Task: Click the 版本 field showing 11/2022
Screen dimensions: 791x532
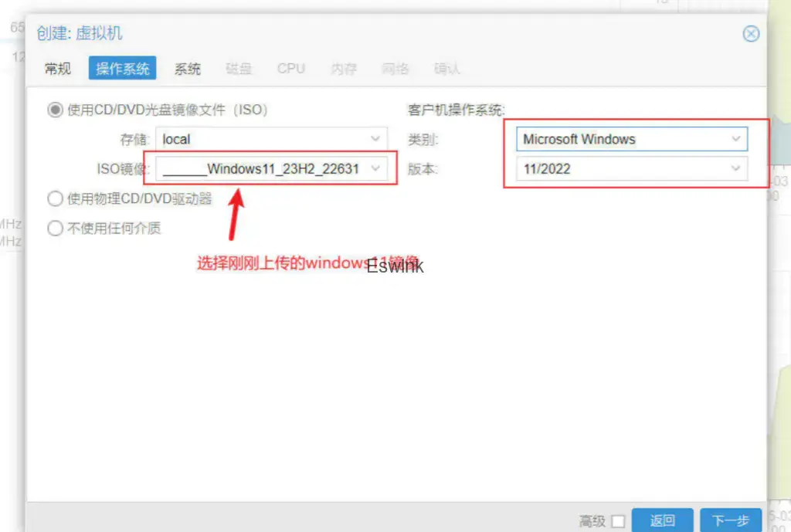Action: 622,168
